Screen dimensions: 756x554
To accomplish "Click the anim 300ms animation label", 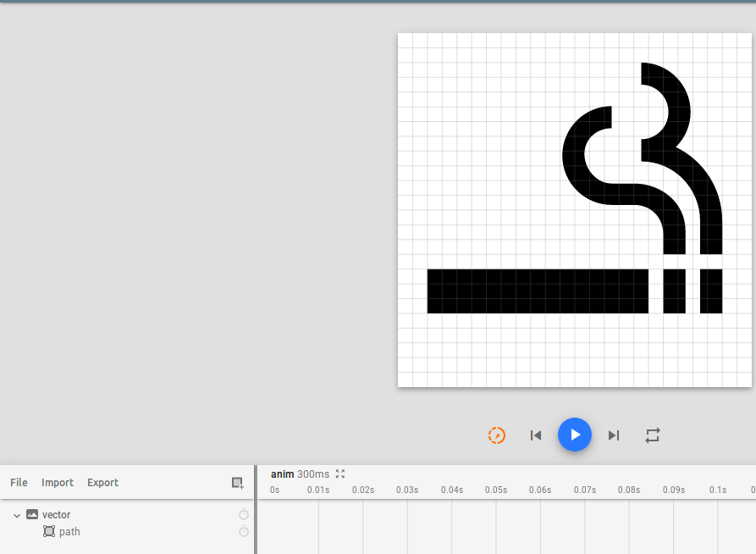I will tap(300, 474).
